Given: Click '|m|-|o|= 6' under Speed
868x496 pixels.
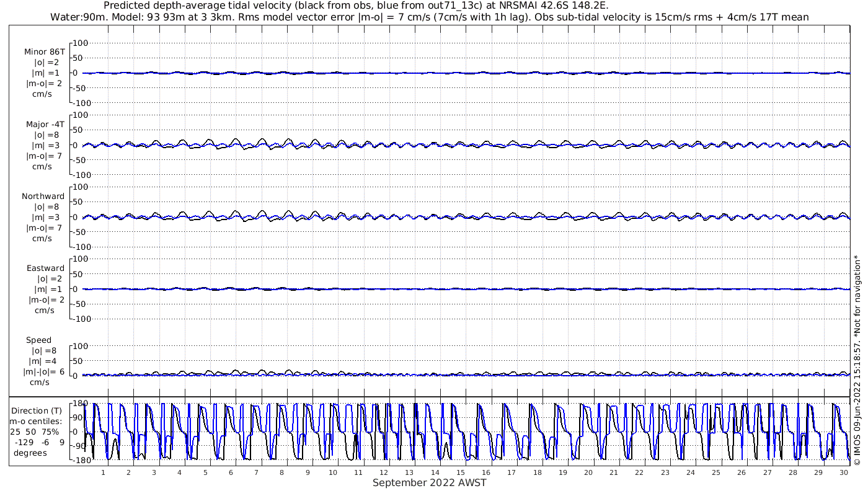Looking at the screenshot, I should (44, 371).
